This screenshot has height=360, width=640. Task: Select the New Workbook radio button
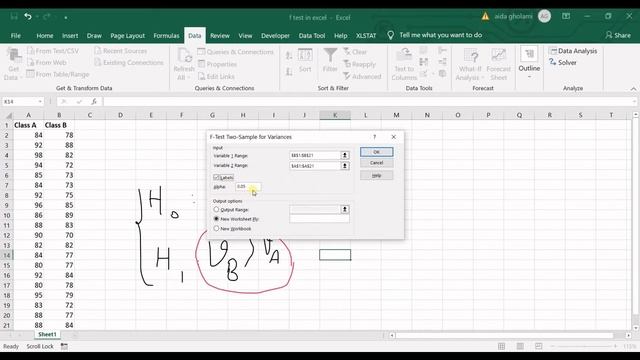216,229
